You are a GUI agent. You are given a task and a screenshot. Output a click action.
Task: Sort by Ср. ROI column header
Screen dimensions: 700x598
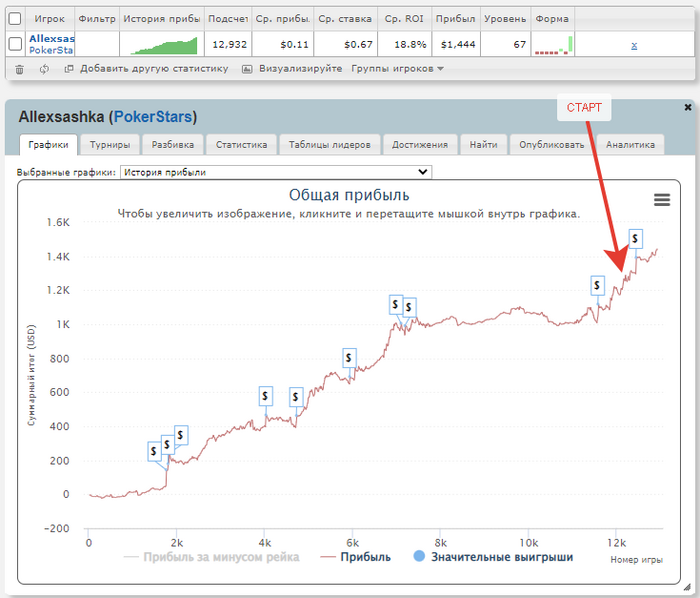404,19
